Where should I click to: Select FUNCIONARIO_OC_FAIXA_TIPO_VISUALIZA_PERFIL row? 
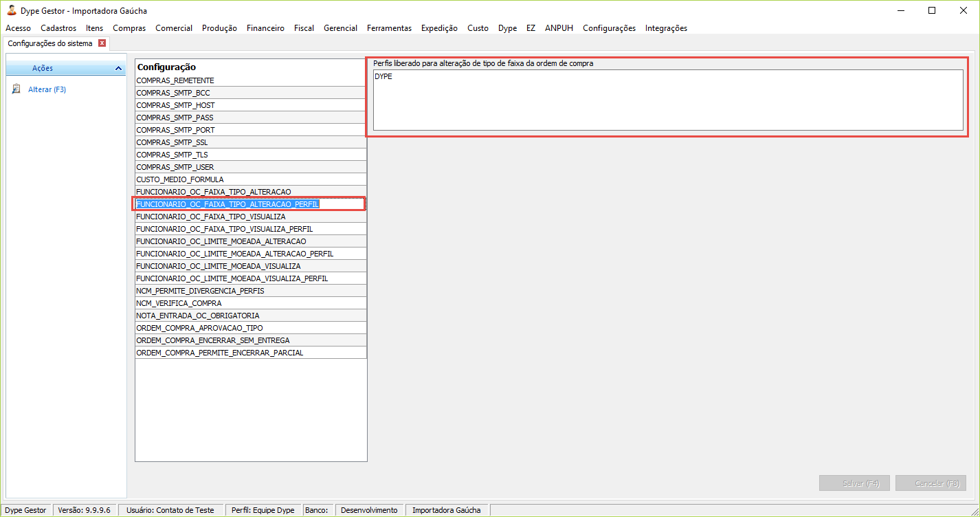pyautogui.click(x=250, y=229)
